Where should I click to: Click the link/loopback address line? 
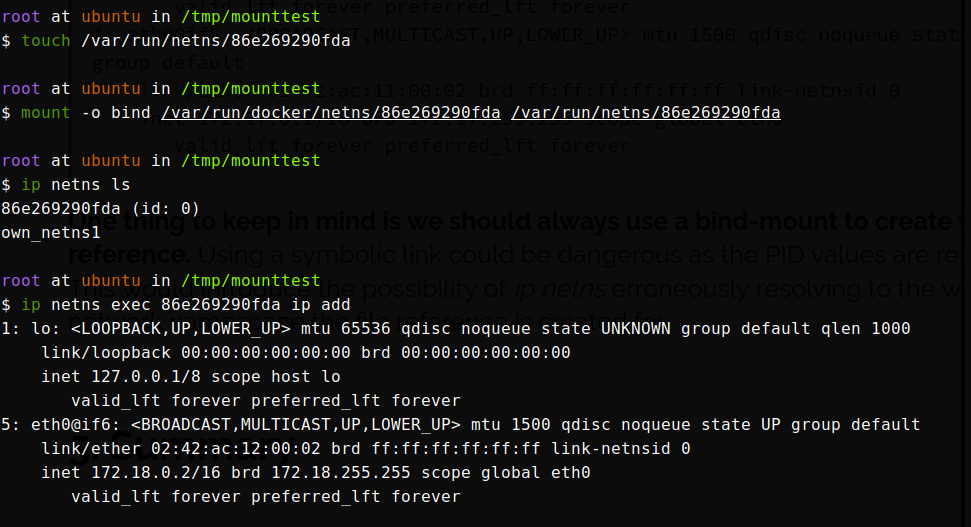click(305, 353)
